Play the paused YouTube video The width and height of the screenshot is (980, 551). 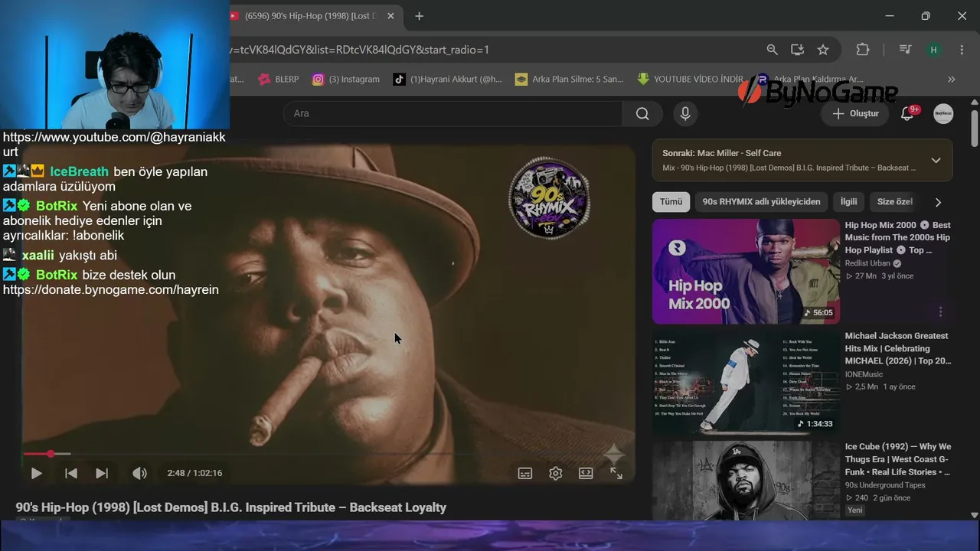tap(36, 474)
